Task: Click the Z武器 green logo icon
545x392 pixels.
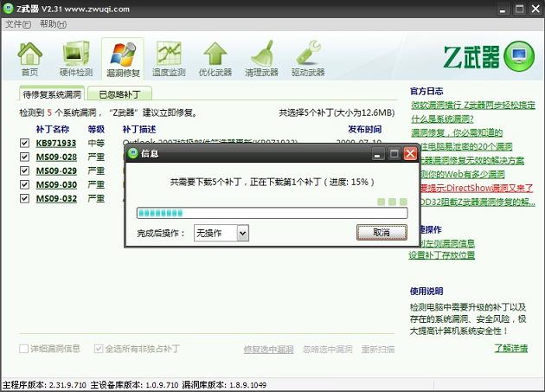Action: pos(519,56)
